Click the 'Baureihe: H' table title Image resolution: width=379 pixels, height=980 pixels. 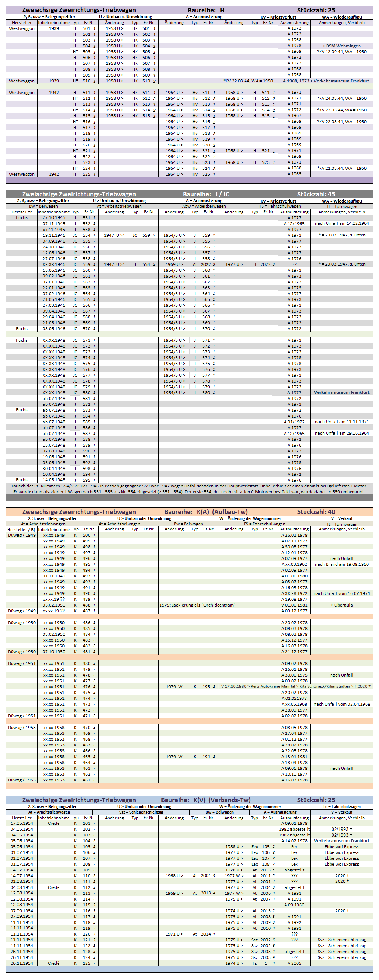pos(206,10)
